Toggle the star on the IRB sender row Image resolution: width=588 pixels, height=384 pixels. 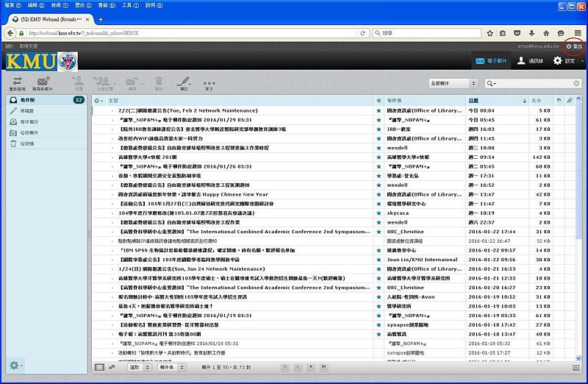[379, 129]
